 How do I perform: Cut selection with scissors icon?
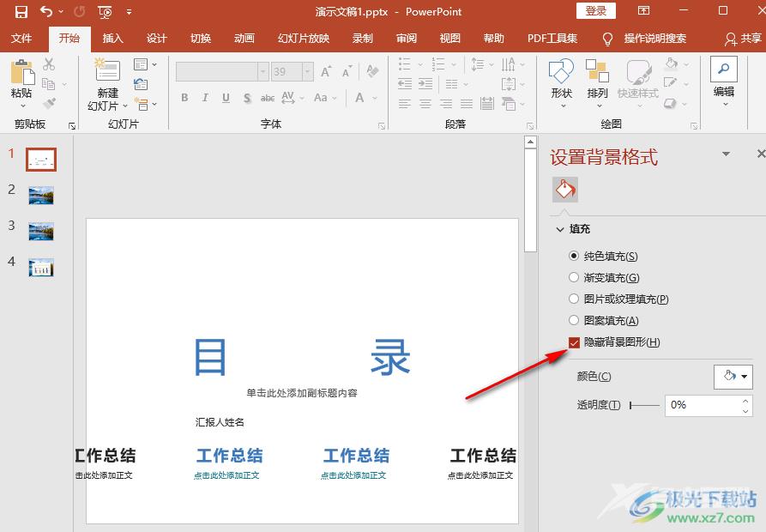(49, 64)
